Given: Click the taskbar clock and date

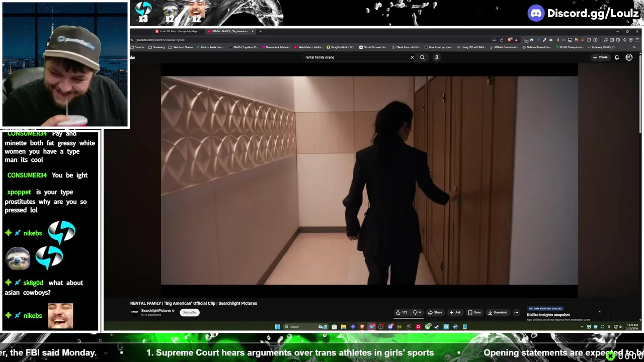Looking at the screenshot, I should tap(633, 327).
